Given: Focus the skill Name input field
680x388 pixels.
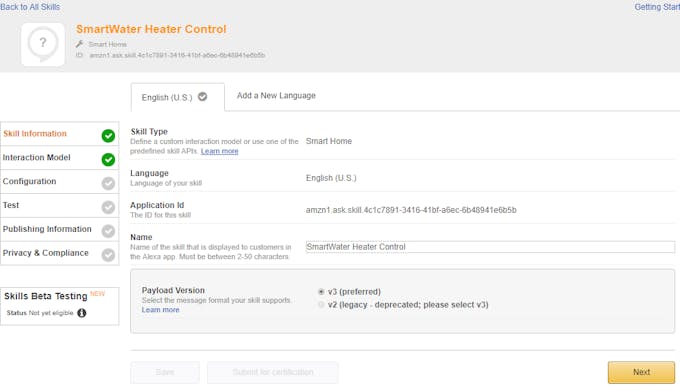Looking at the screenshot, I should coord(490,247).
